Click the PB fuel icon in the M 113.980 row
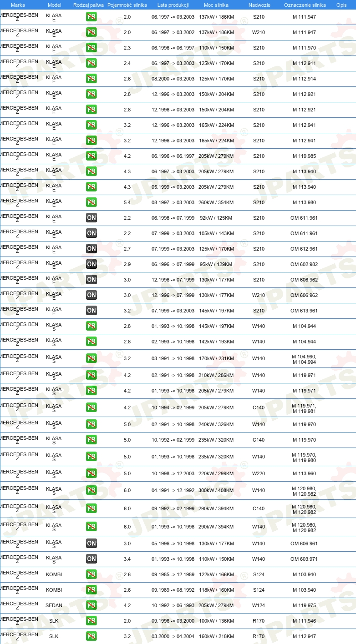 click(92, 202)
